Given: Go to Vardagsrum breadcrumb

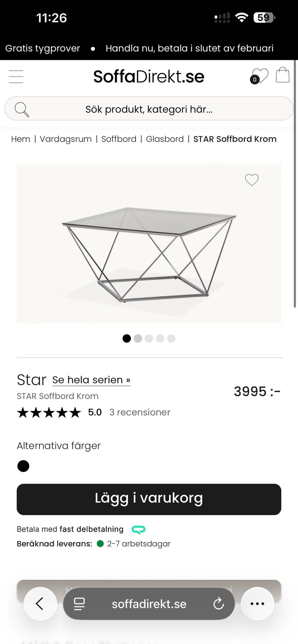Looking at the screenshot, I should click(x=66, y=139).
